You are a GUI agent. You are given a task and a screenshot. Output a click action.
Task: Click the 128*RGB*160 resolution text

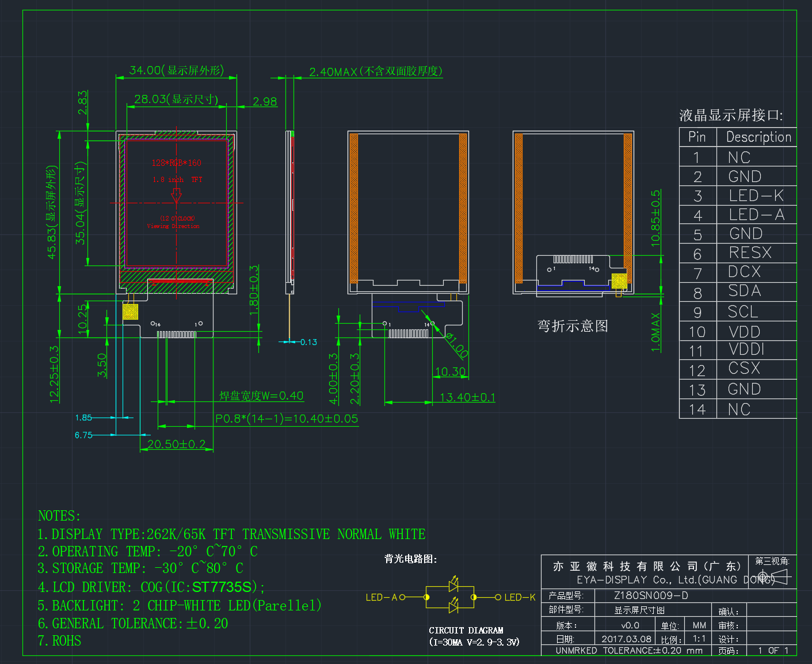[177, 162]
